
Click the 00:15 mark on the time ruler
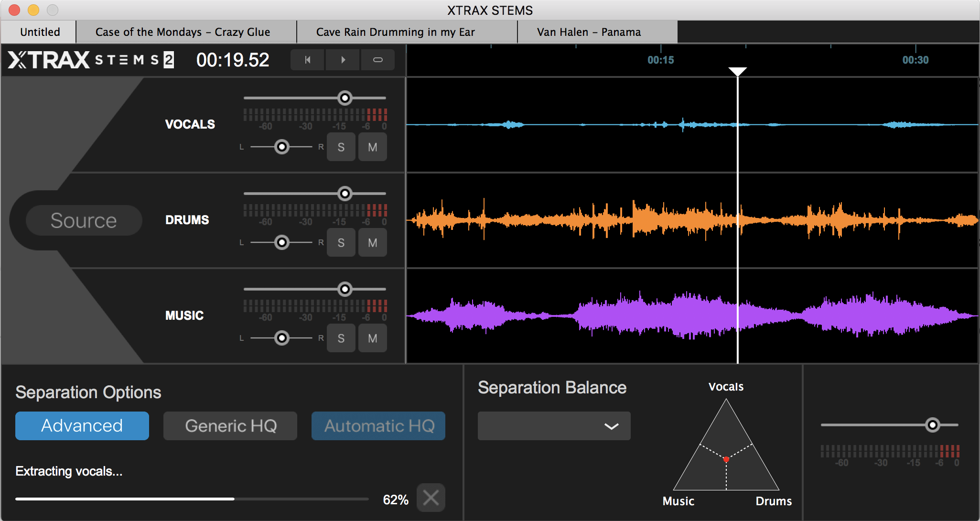tap(661, 60)
